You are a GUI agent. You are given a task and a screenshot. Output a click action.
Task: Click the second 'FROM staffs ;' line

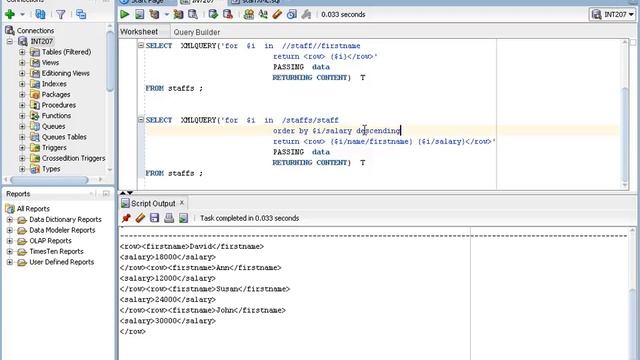[x=174, y=173]
